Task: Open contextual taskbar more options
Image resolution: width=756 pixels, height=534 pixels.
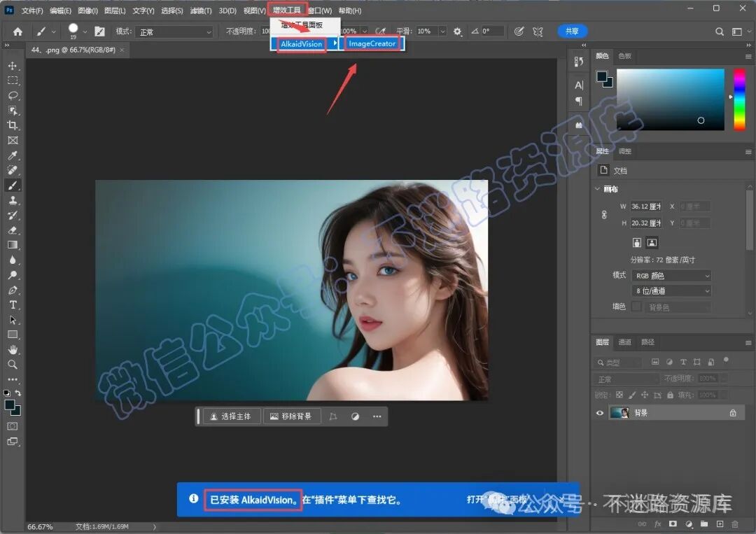Action: (x=377, y=416)
